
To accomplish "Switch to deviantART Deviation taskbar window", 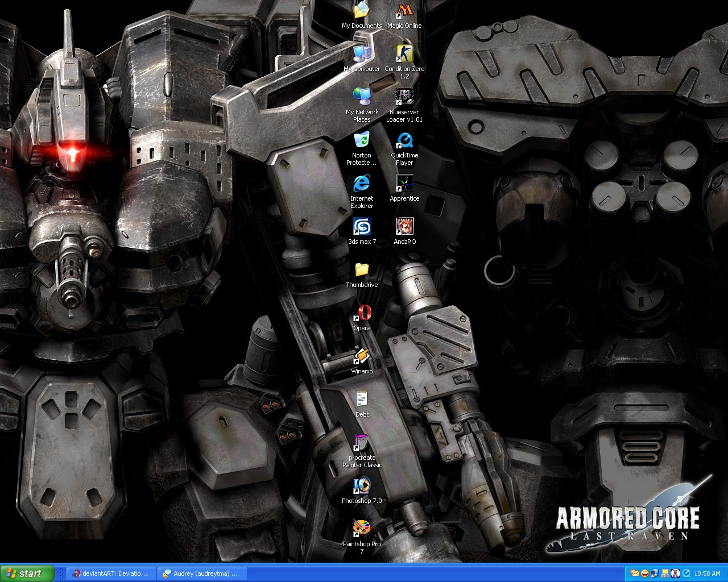I will 110,573.
